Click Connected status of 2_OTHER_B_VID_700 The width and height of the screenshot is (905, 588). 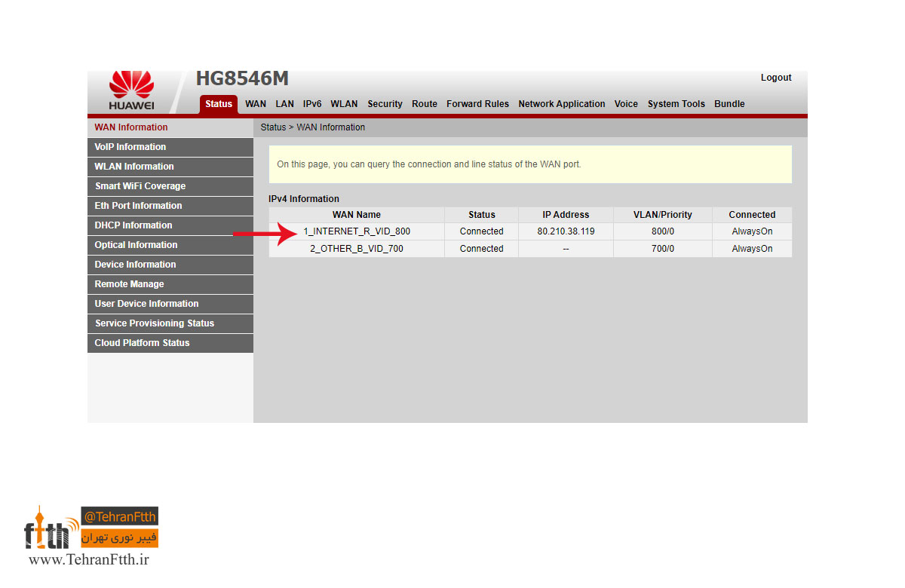pyautogui.click(x=482, y=249)
